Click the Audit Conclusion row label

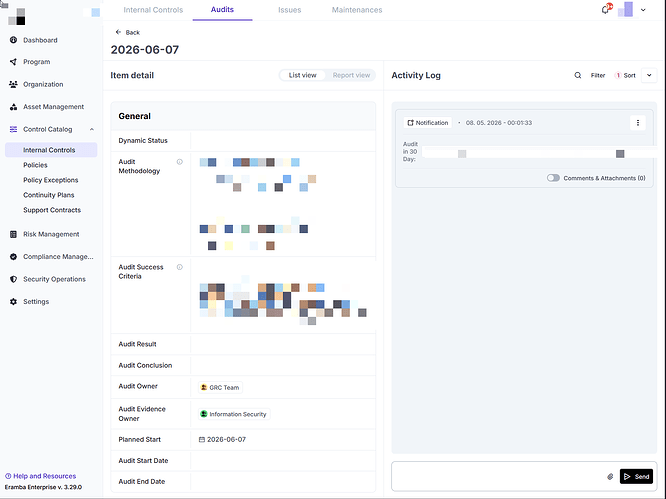tap(145, 365)
